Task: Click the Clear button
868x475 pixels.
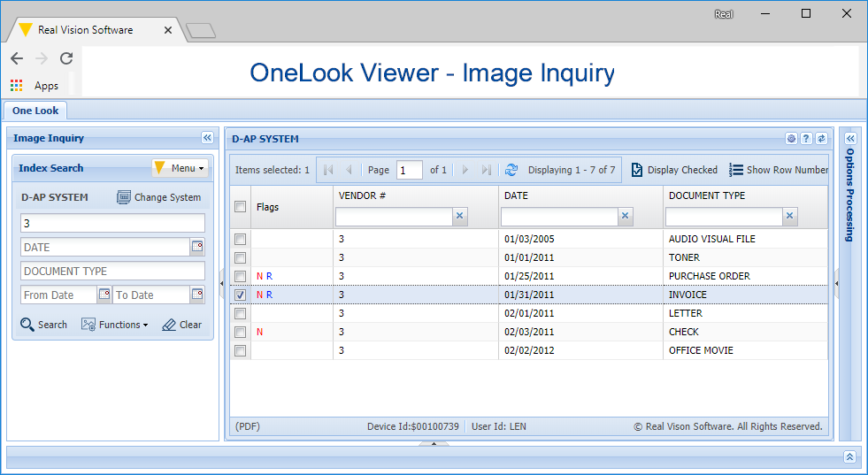Action: tap(181, 325)
